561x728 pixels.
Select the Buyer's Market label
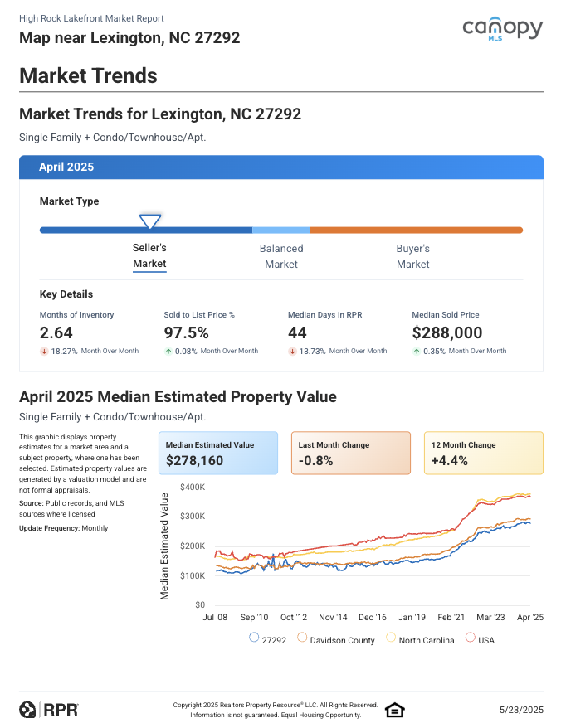coord(412,256)
